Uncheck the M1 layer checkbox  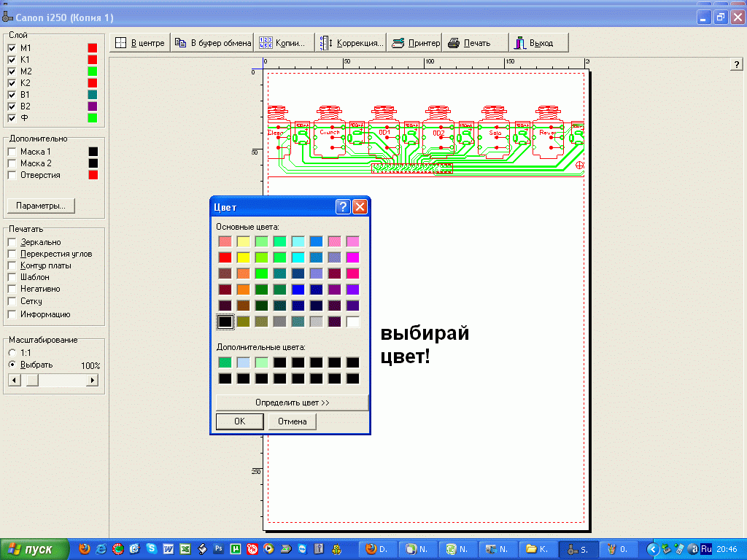click(12, 48)
